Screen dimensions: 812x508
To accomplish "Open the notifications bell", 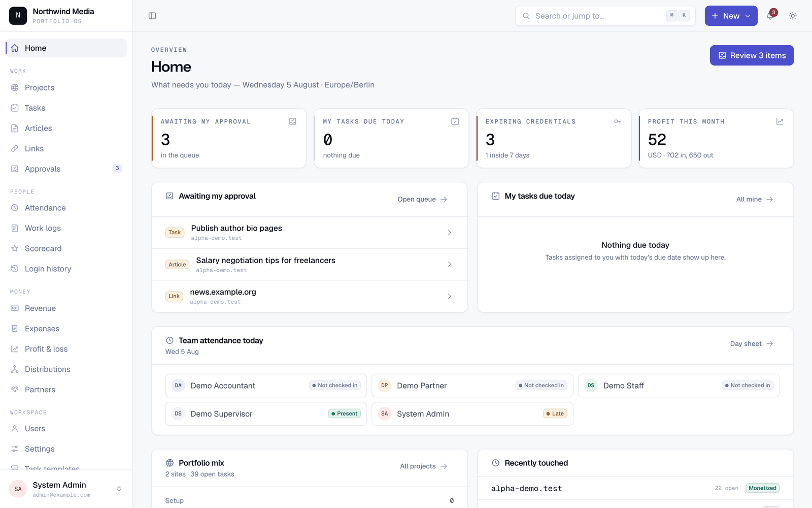I will [770, 16].
